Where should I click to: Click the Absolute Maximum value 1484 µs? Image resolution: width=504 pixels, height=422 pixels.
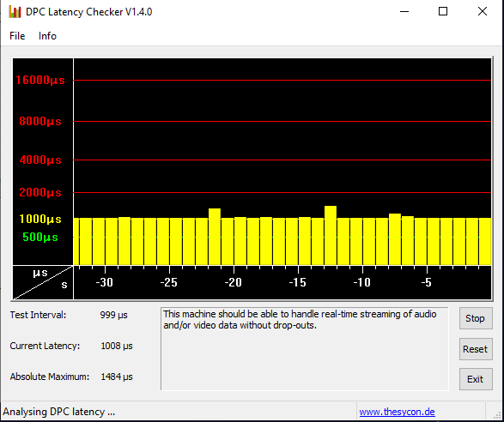[x=117, y=377]
